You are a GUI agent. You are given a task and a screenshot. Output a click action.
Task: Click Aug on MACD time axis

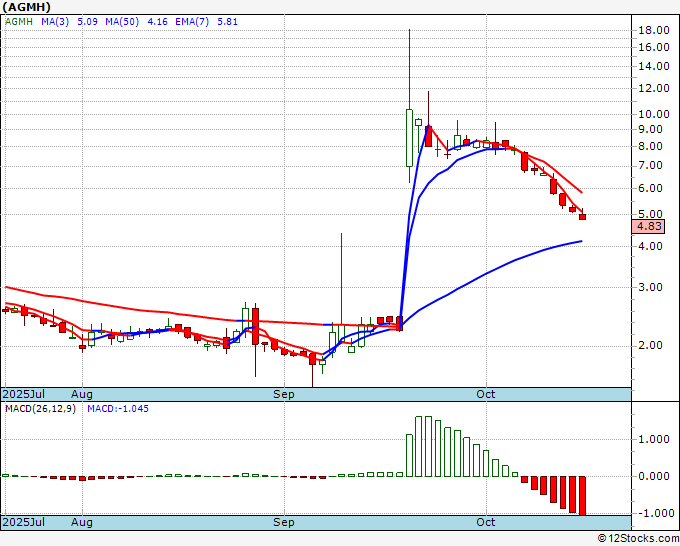point(82,523)
